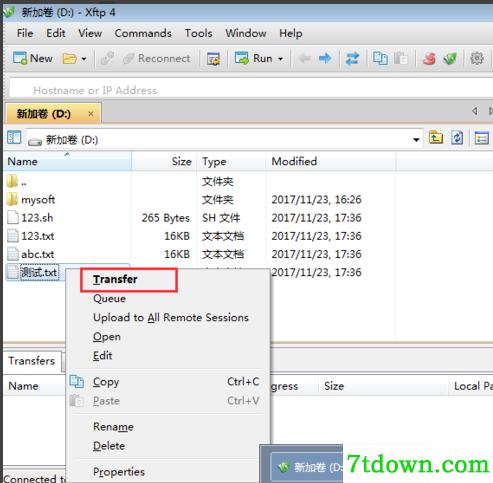Click the session properties icon
Image resolution: width=493 pixels, height=483 pixels.
[213, 59]
